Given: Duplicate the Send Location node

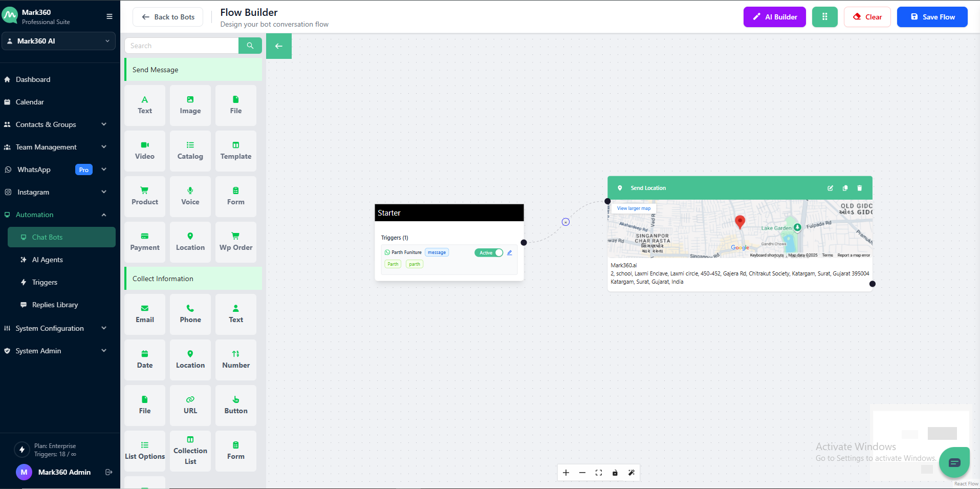Looking at the screenshot, I should tap(845, 188).
